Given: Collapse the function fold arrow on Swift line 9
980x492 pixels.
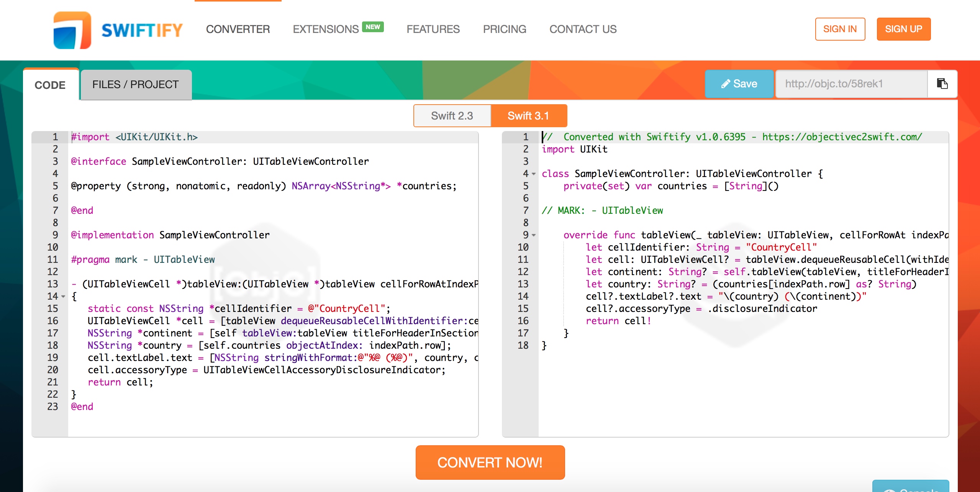Looking at the screenshot, I should pyautogui.click(x=534, y=235).
